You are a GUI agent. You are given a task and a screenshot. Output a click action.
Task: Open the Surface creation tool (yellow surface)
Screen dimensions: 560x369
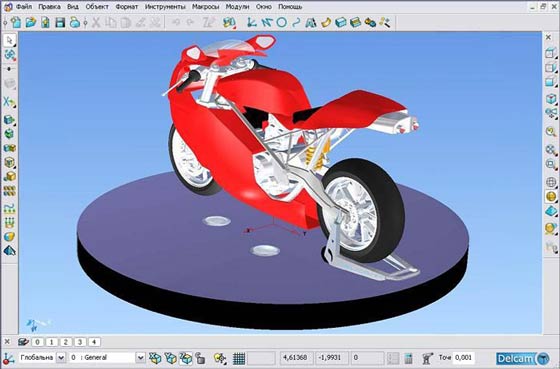point(326,23)
